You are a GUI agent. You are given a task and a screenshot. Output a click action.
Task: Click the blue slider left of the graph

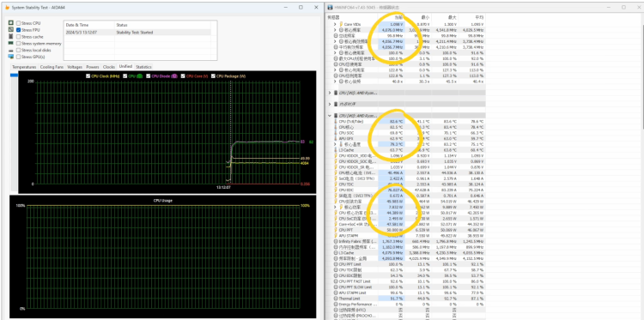pyautogui.click(x=14, y=75)
